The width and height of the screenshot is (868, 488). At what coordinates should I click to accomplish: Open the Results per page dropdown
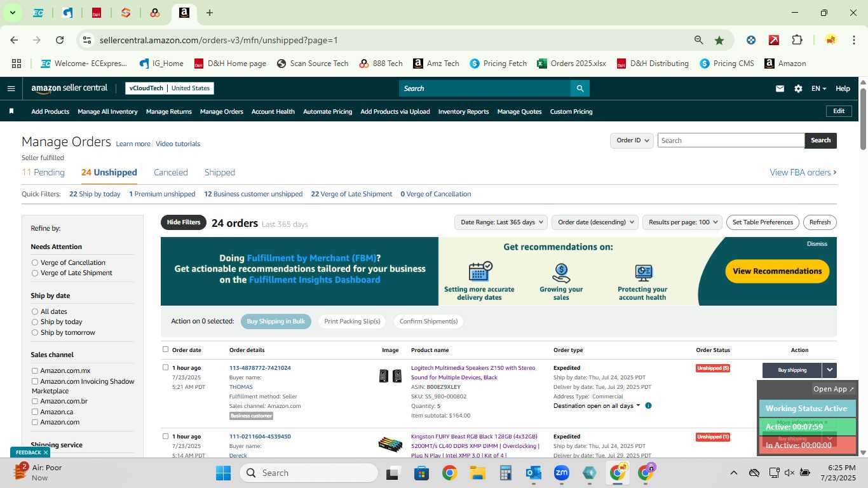[x=682, y=222]
